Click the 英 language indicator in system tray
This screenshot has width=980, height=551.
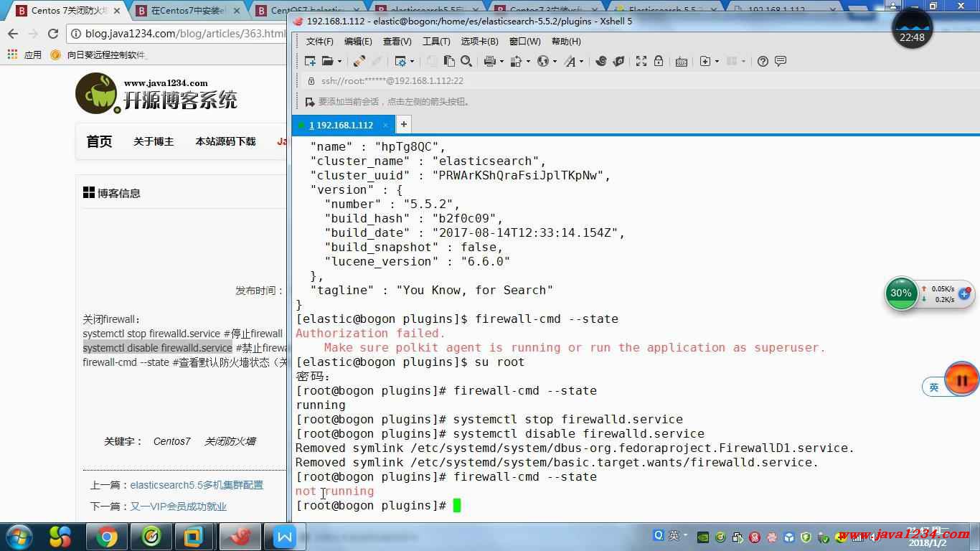[674, 535]
